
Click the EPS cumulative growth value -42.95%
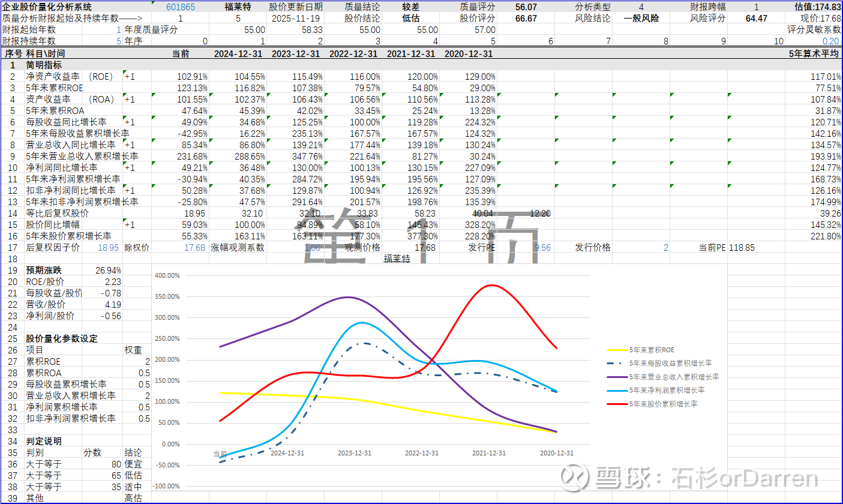click(x=193, y=133)
